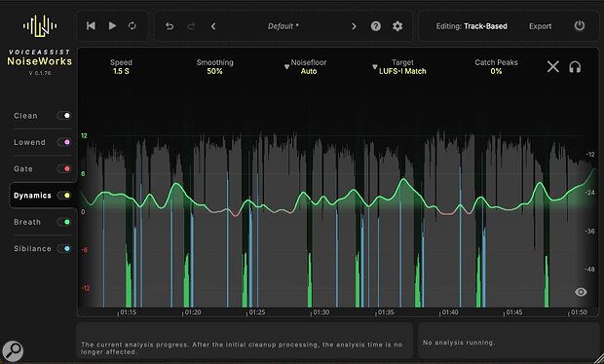The image size is (604, 364).
Task: Toggle the Gate module switch
Action: [64, 168]
